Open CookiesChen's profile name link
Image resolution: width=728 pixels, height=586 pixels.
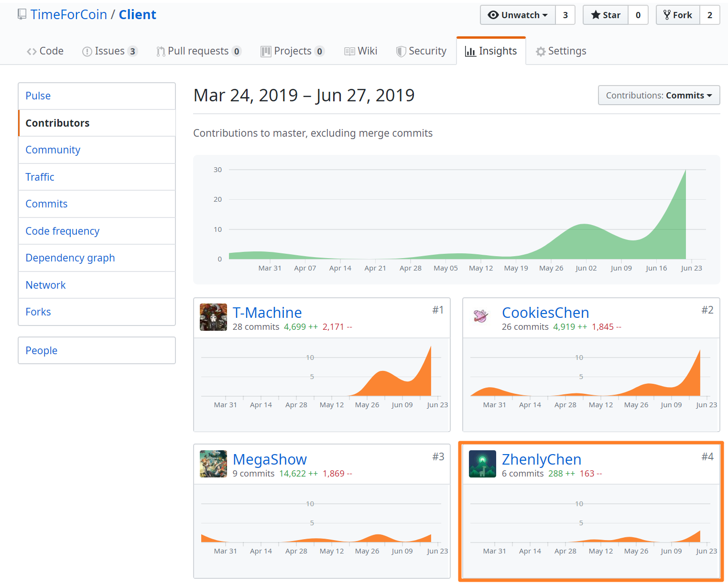point(545,313)
